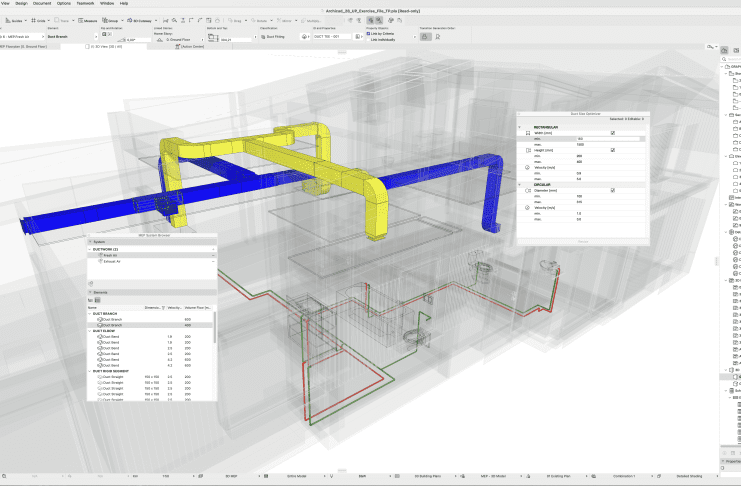Toggle the Height (mm) checkbox
This screenshot has width=741, height=486.
(613, 150)
